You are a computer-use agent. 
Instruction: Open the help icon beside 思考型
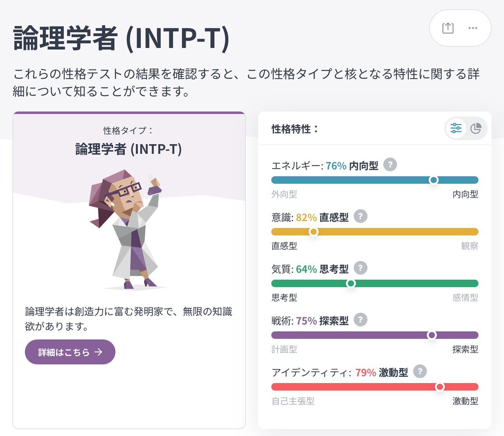(x=360, y=268)
